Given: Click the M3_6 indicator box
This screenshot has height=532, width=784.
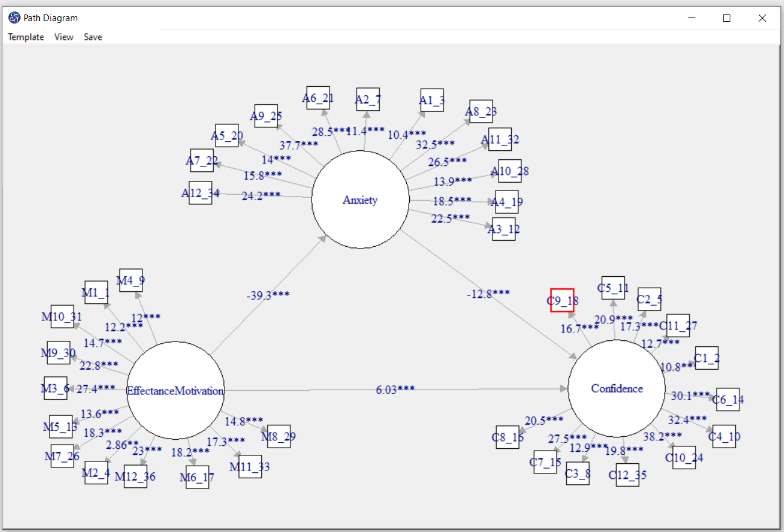Looking at the screenshot, I should click(55, 388).
